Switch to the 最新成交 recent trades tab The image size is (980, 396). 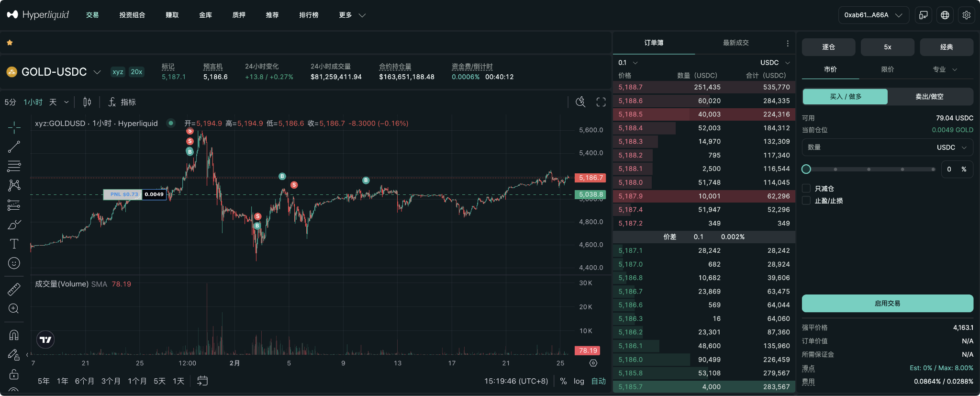click(735, 43)
